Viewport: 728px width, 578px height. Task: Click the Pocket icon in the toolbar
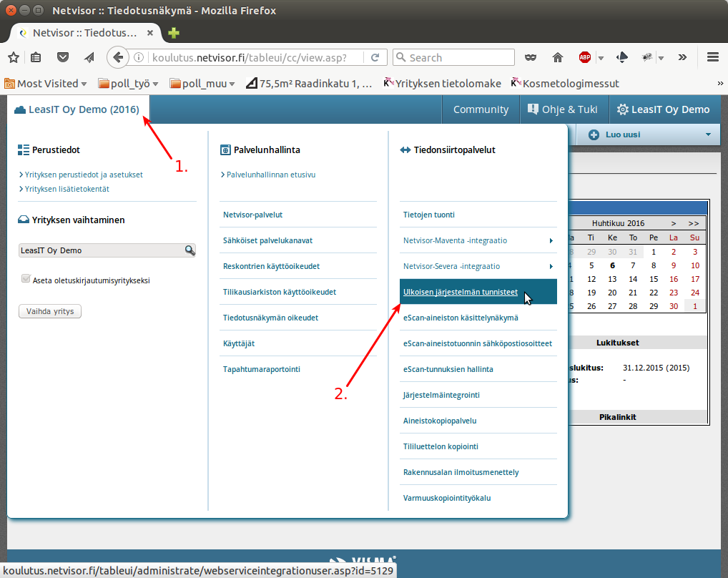click(63, 57)
